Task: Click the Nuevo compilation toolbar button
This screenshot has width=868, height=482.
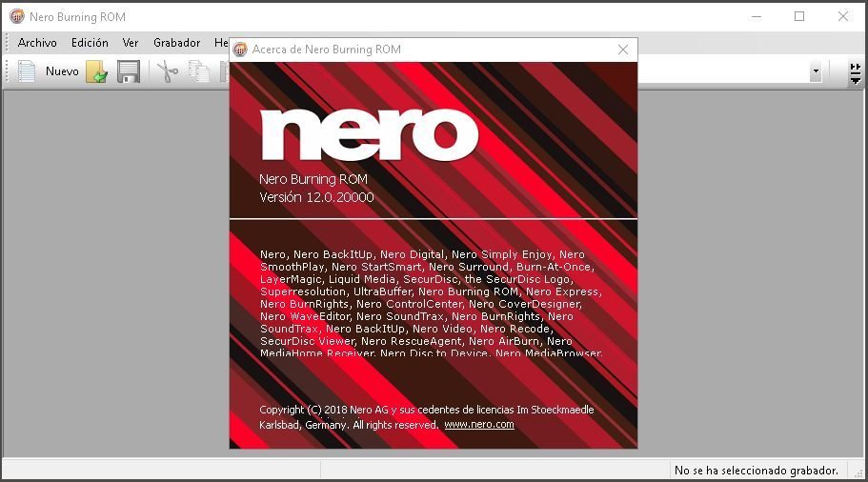Action: coord(48,71)
